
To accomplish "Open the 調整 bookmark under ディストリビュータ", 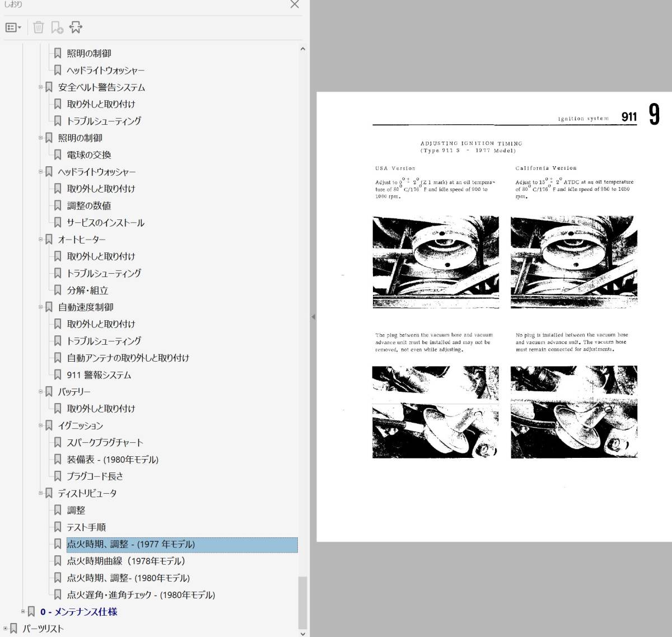I will tap(76, 510).
